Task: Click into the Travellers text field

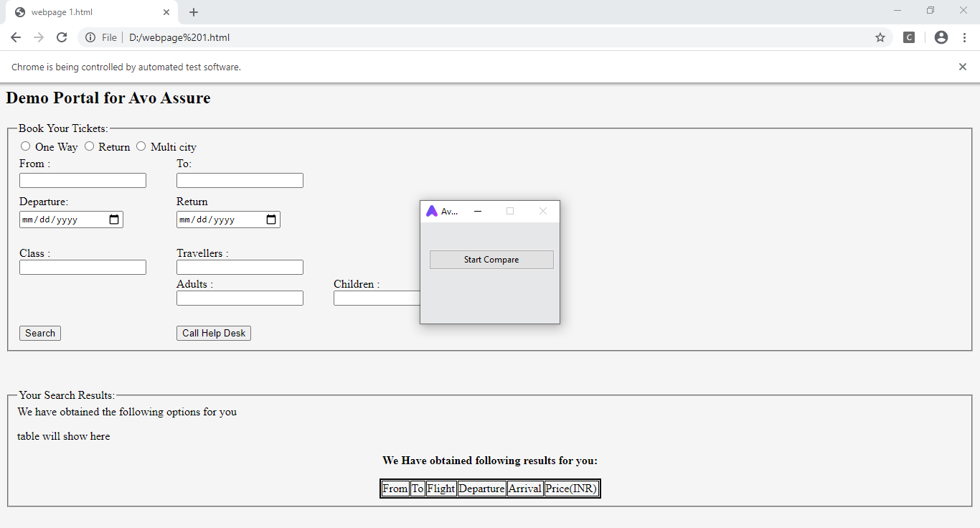Action: [x=240, y=267]
